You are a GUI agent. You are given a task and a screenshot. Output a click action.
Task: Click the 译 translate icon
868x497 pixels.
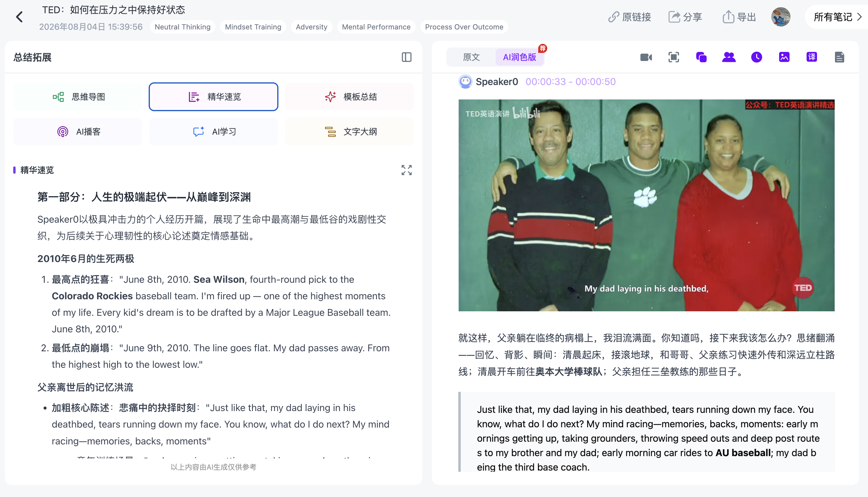[812, 57]
